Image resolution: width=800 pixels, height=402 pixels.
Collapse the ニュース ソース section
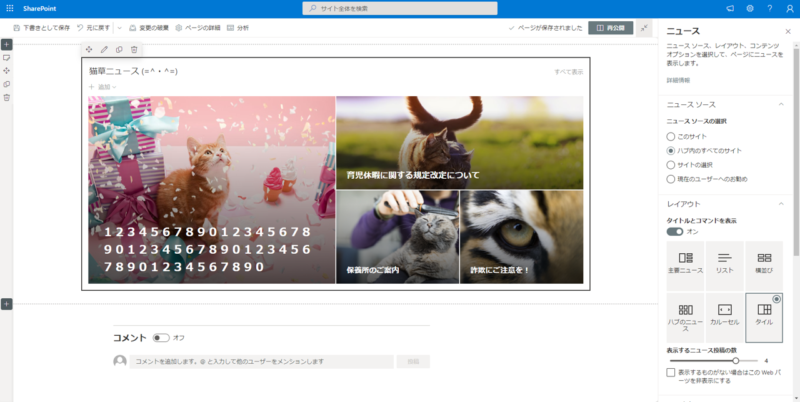pyautogui.click(x=780, y=104)
